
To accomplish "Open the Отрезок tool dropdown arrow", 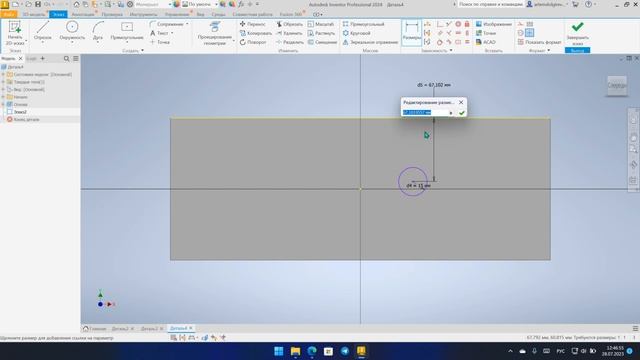I will pyautogui.click(x=43, y=42).
